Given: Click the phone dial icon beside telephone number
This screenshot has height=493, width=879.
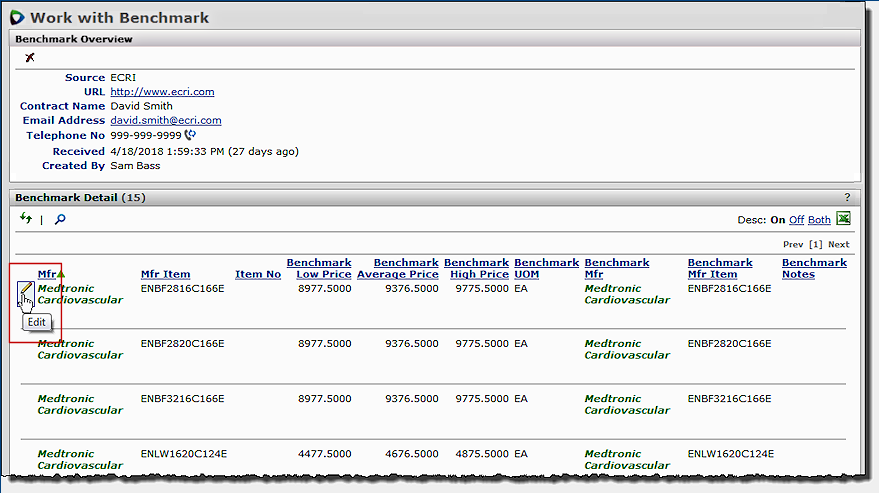Looking at the screenshot, I should pos(190,135).
